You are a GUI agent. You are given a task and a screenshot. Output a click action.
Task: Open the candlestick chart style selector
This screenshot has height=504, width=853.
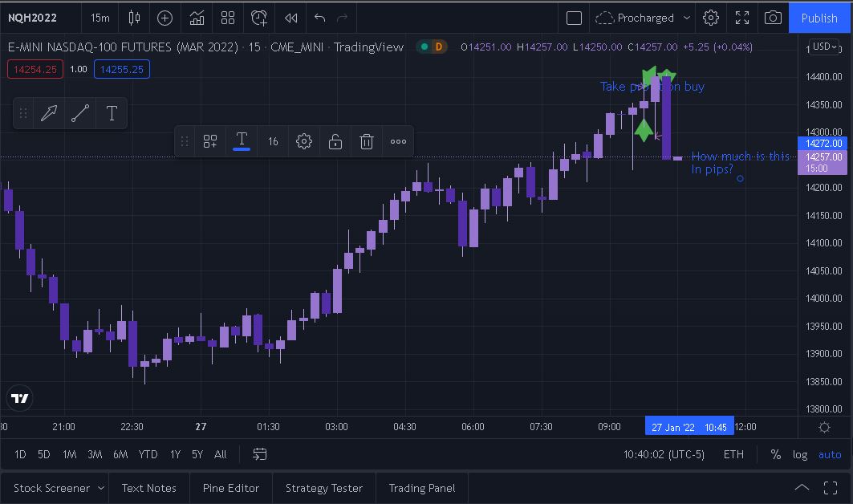[x=134, y=18]
